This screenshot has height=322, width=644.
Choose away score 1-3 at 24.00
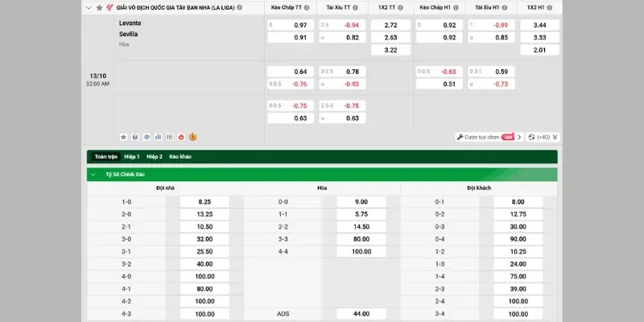click(518, 264)
